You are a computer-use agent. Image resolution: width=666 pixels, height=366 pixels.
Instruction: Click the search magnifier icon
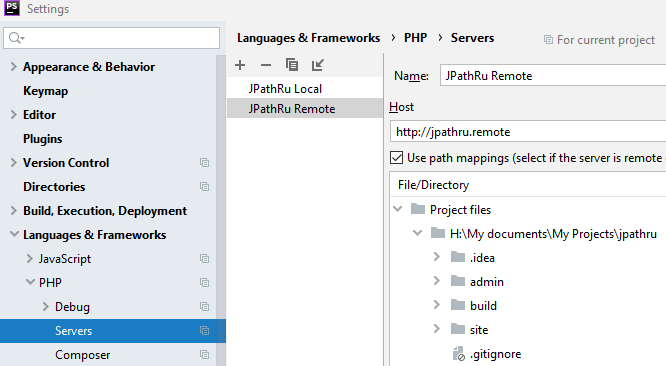(16, 38)
